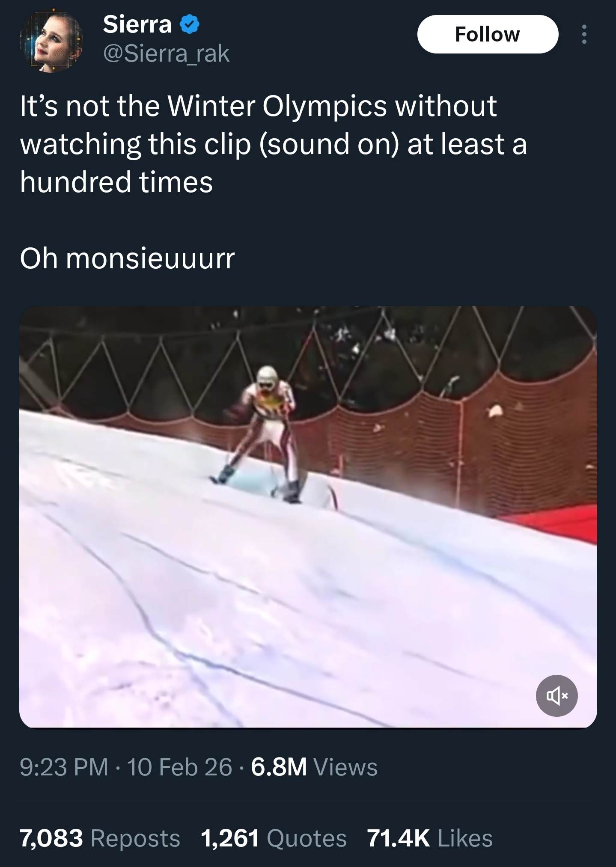View the 71.4K Likes list

pyautogui.click(x=430, y=838)
